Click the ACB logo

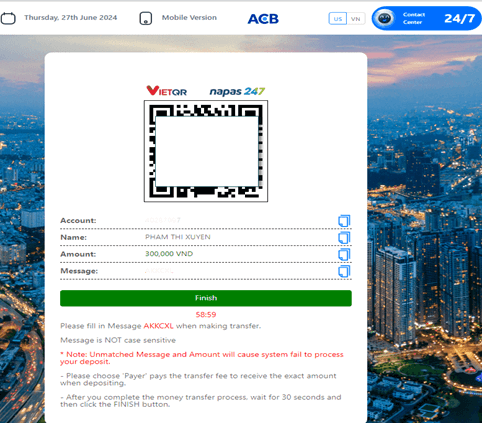pos(263,19)
